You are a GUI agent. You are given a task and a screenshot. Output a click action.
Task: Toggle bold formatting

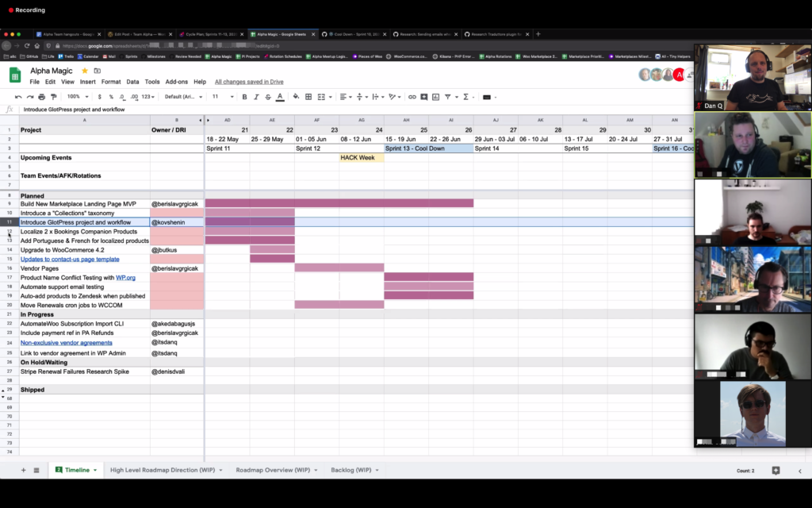click(x=243, y=97)
